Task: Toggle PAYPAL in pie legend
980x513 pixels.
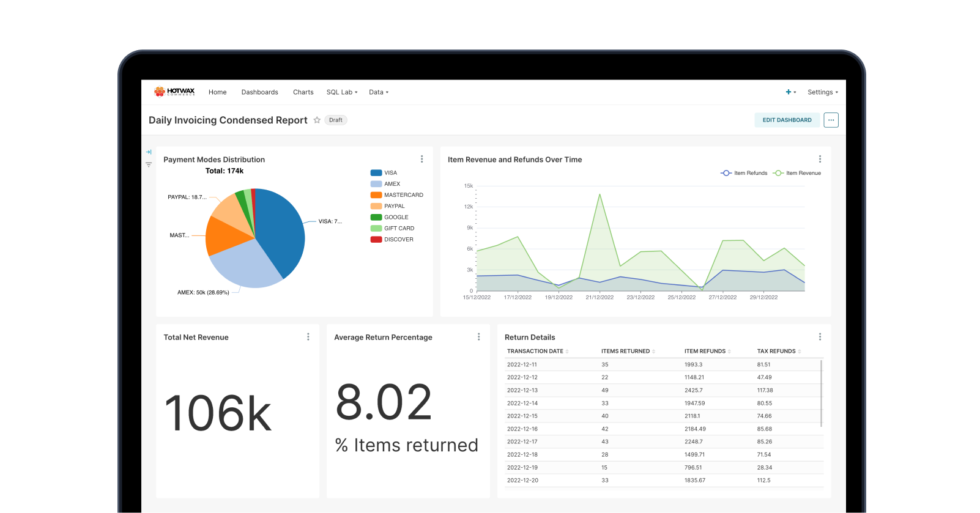Action: (x=387, y=206)
